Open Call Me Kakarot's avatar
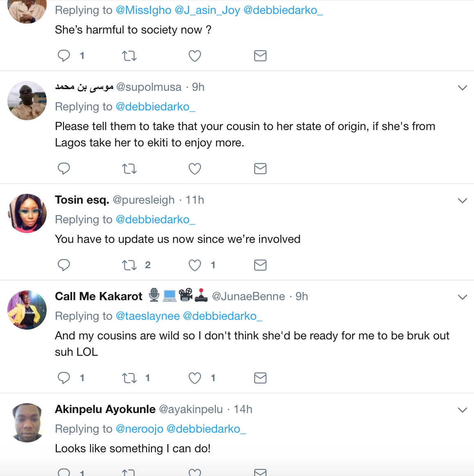This screenshot has height=476, width=474. coord(27,310)
